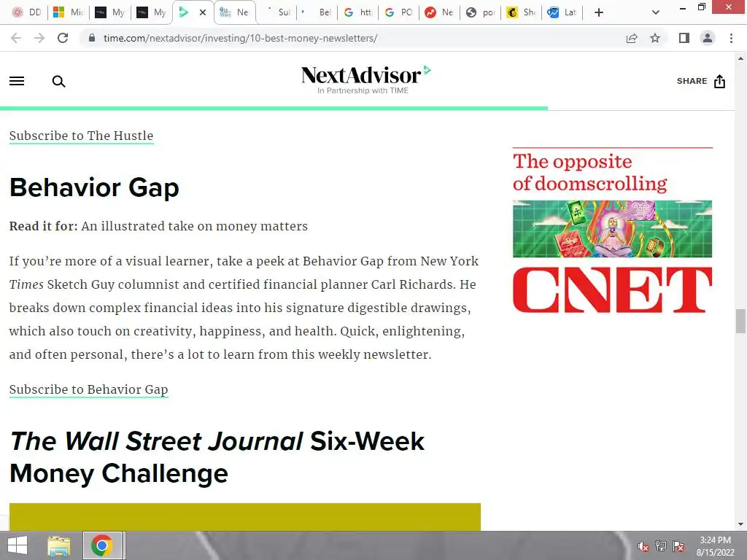
Task: Go forward with the browser forward arrow
Action: (x=39, y=38)
